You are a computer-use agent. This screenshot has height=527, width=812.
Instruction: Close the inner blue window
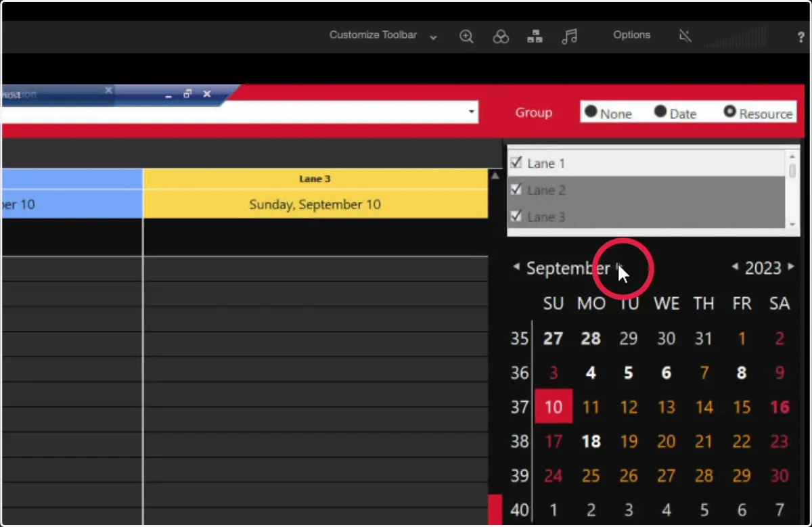[x=207, y=94]
